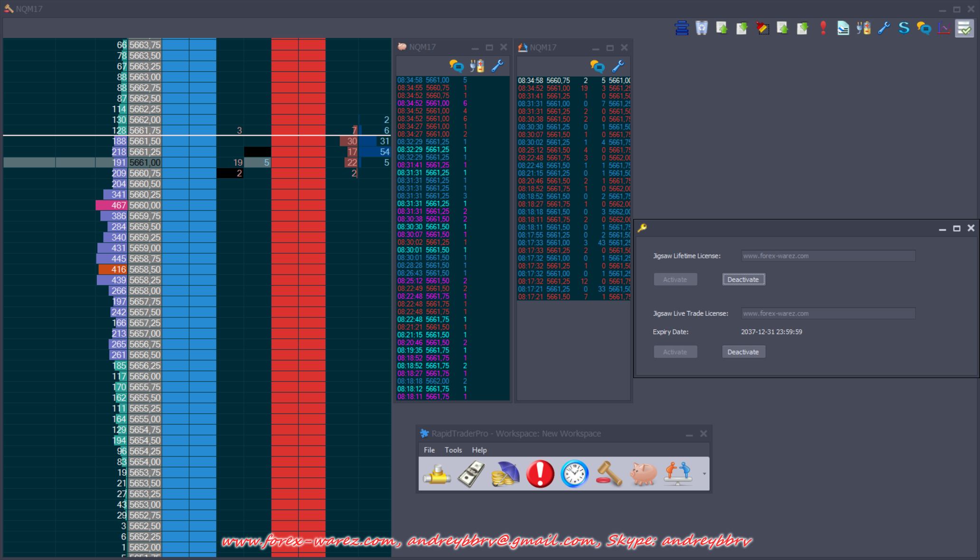Screen dimensions: 980x560
Task: Click Deactivate for Jigsaw Live Trade License
Action: point(743,352)
